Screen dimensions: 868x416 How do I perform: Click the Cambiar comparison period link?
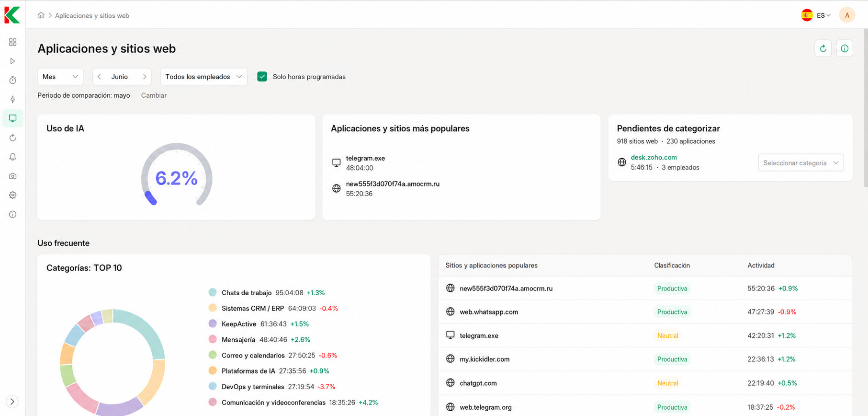click(154, 95)
